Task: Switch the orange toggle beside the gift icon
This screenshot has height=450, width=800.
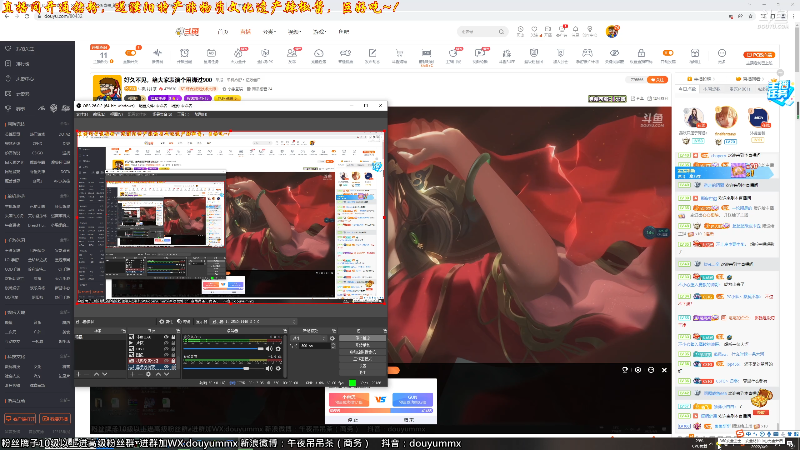Action: pyautogui.click(x=668, y=53)
